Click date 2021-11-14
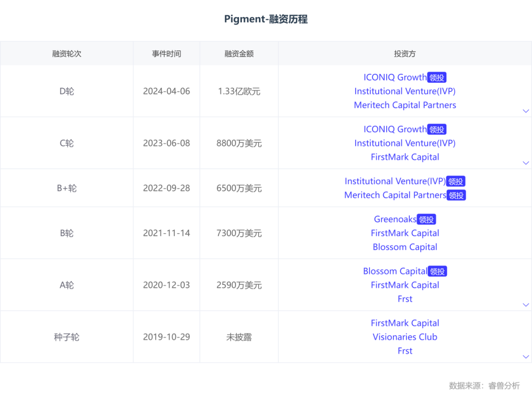The width and height of the screenshot is (532, 407). pyautogui.click(x=166, y=233)
